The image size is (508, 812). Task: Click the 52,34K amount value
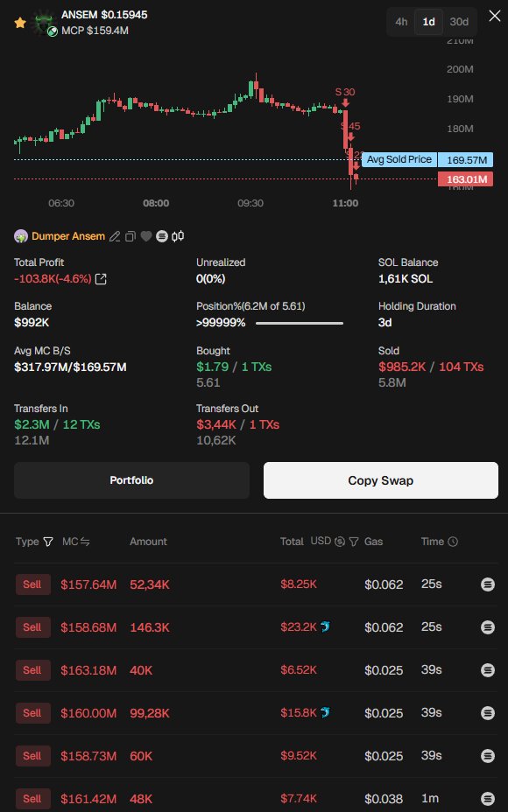(150, 584)
